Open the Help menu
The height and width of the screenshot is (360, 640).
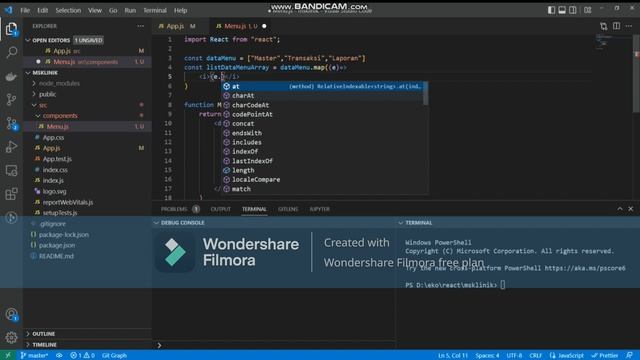(180, 10)
